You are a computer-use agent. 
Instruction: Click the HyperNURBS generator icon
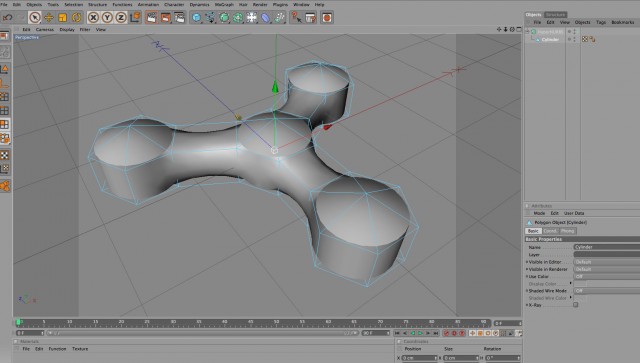[x=224, y=18]
